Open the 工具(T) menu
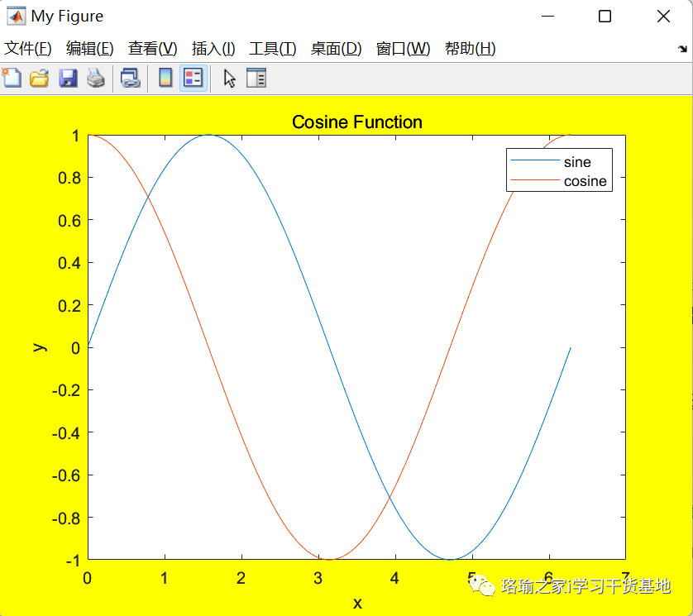This screenshot has height=616, width=693. (x=273, y=49)
